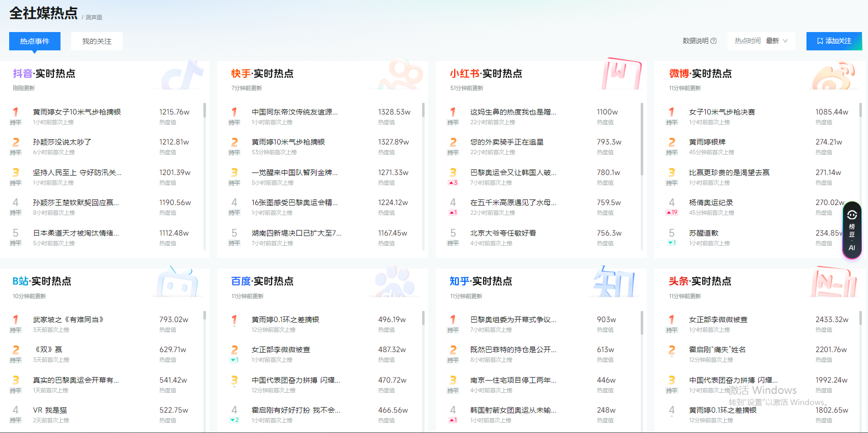Image resolution: width=868 pixels, height=433 pixels.
Task: Click the 全社媒热点 page title
Action: tap(44, 13)
